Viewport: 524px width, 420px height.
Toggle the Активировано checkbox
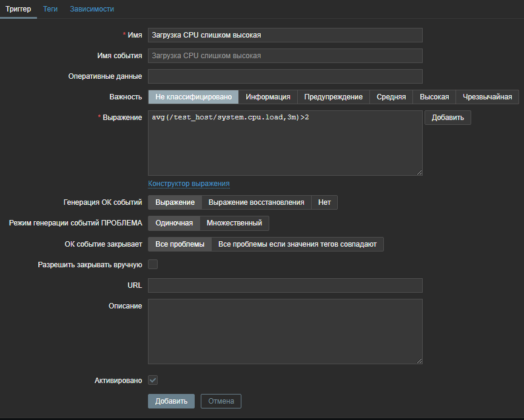(x=153, y=380)
